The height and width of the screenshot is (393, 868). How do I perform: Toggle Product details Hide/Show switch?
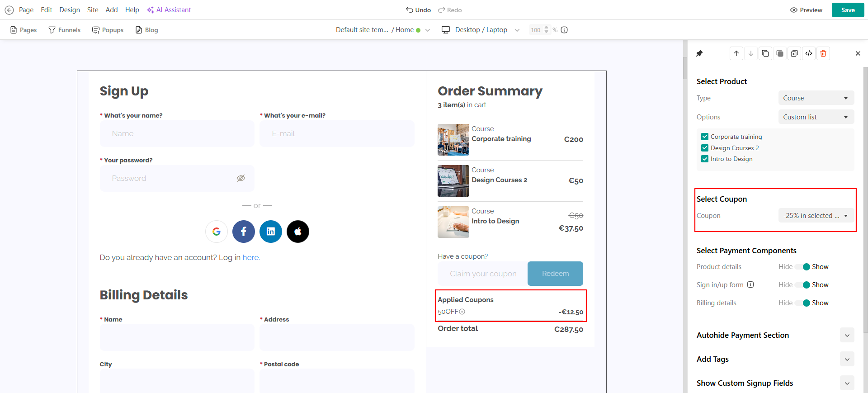pyautogui.click(x=803, y=267)
